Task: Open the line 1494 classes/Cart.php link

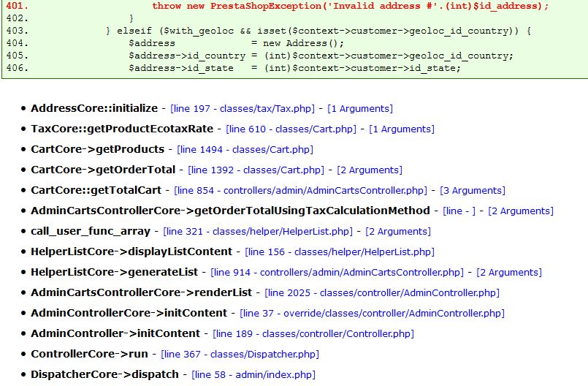Action: (245, 150)
